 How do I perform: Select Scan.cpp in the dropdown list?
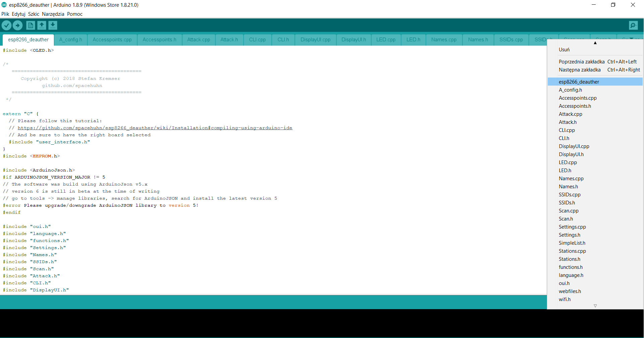coord(595,211)
